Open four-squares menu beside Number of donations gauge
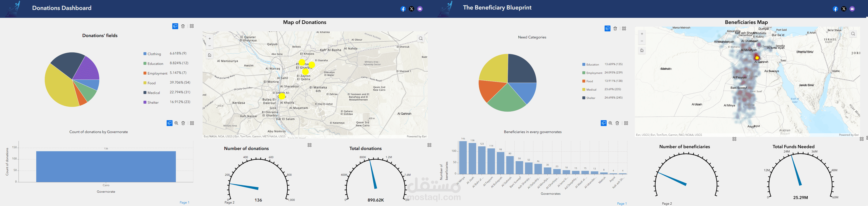This screenshot has width=868, height=206. click(x=310, y=145)
